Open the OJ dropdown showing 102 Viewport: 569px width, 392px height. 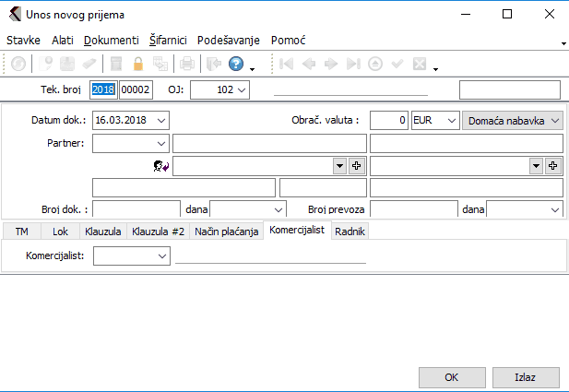(242, 89)
